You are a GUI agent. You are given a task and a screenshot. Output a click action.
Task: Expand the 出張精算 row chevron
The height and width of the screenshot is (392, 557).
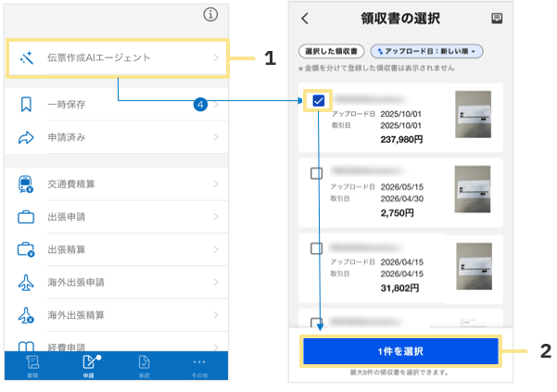point(216,250)
